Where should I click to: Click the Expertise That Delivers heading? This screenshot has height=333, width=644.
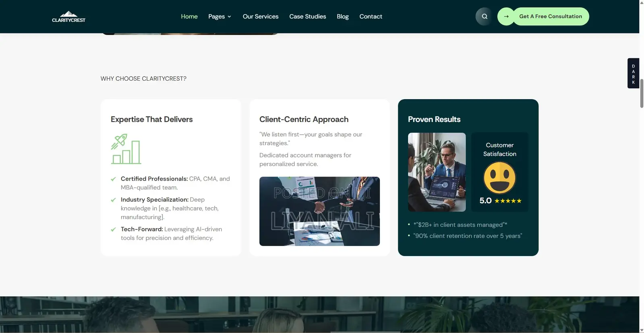[152, 119]
